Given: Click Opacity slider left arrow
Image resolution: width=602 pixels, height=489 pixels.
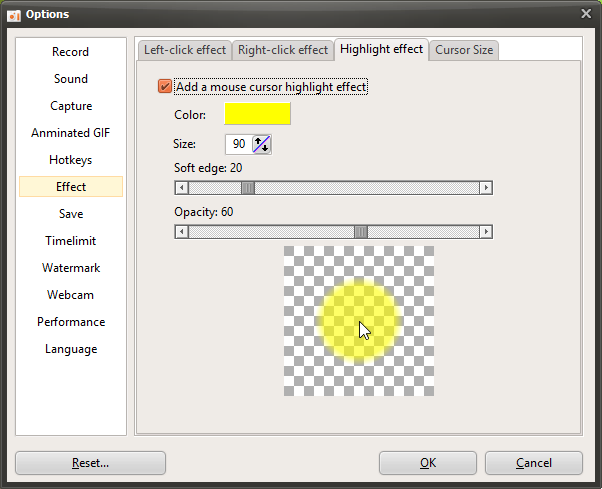Looking at the screenshot, I should [181, 232].
